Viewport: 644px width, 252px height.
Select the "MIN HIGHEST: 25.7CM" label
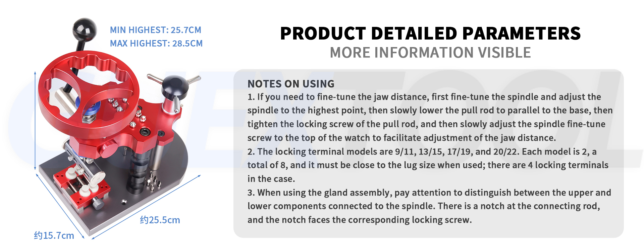(156, 30)
